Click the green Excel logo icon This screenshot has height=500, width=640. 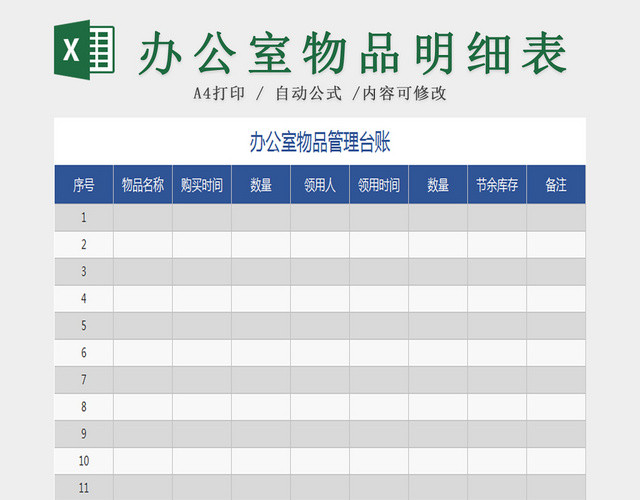pos(84,50)
